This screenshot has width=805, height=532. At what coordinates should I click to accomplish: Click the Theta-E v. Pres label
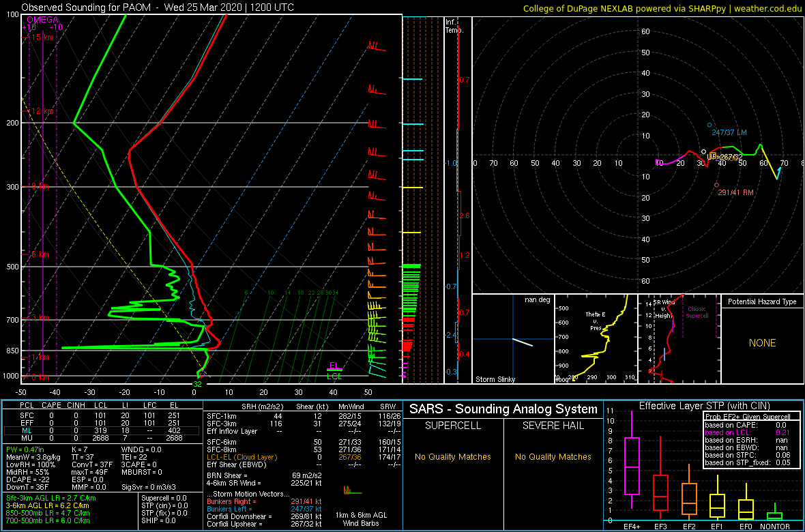point(596,321)
